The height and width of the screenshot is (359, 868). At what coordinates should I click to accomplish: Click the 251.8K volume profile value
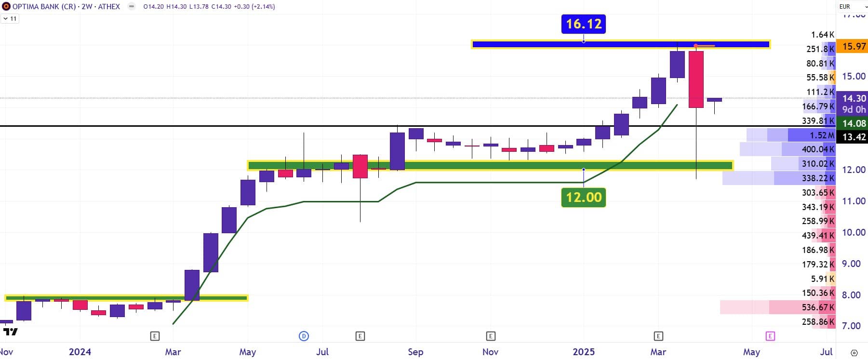coord(820,49)
